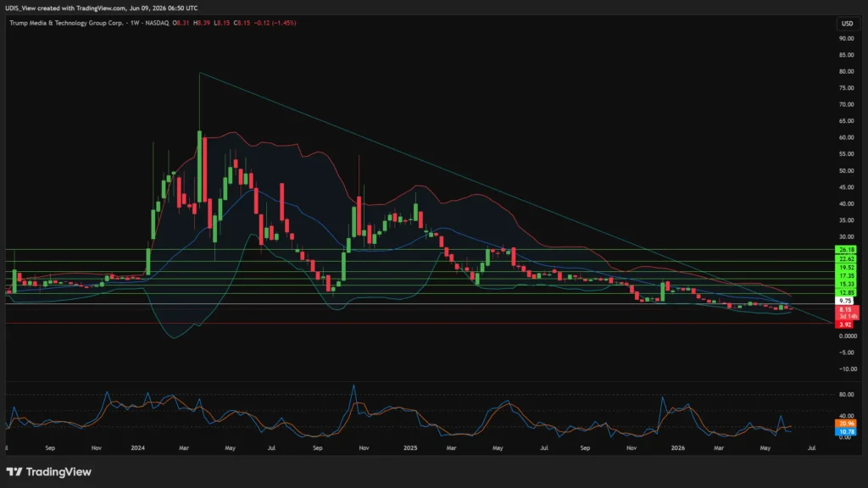Viewport: 868px width, 488px height.
Task: Click the 60.00 price axis label
Action: click(846, 138)
